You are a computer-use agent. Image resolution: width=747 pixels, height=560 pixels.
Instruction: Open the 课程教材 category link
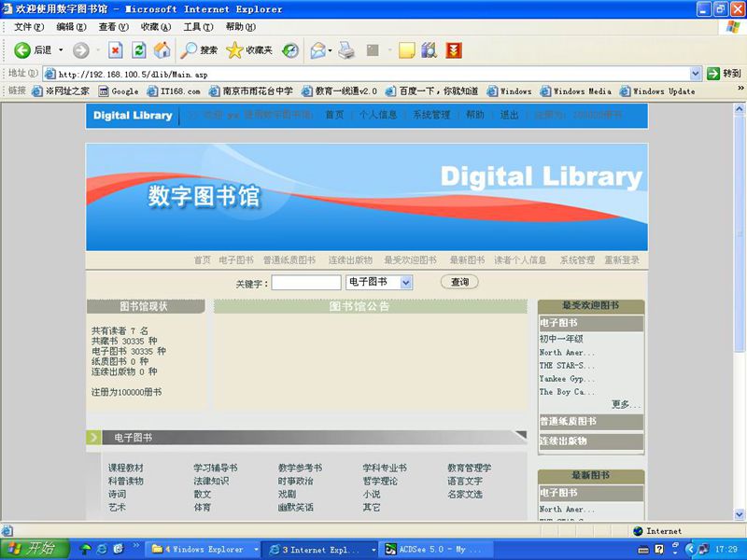(125, 468)
